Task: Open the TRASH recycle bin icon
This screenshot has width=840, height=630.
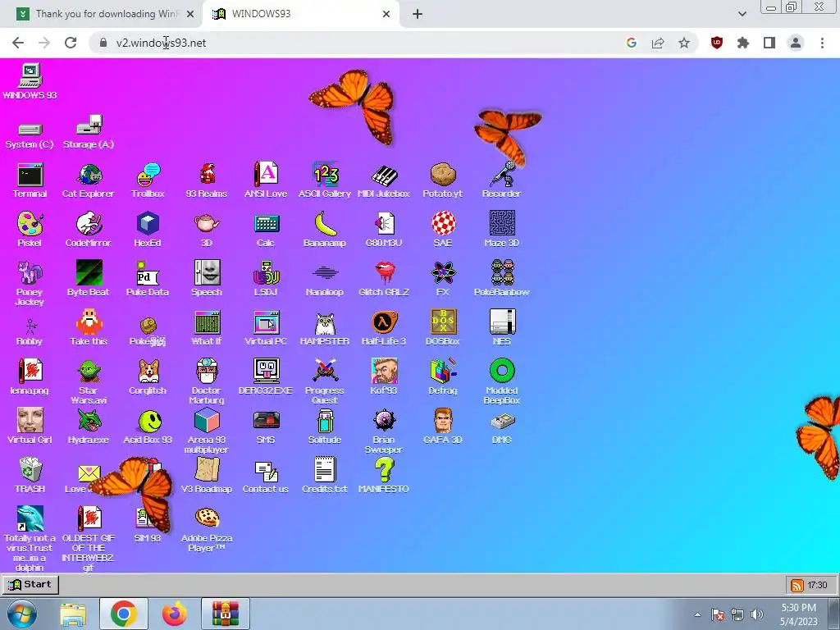Action: pos(30,476)
